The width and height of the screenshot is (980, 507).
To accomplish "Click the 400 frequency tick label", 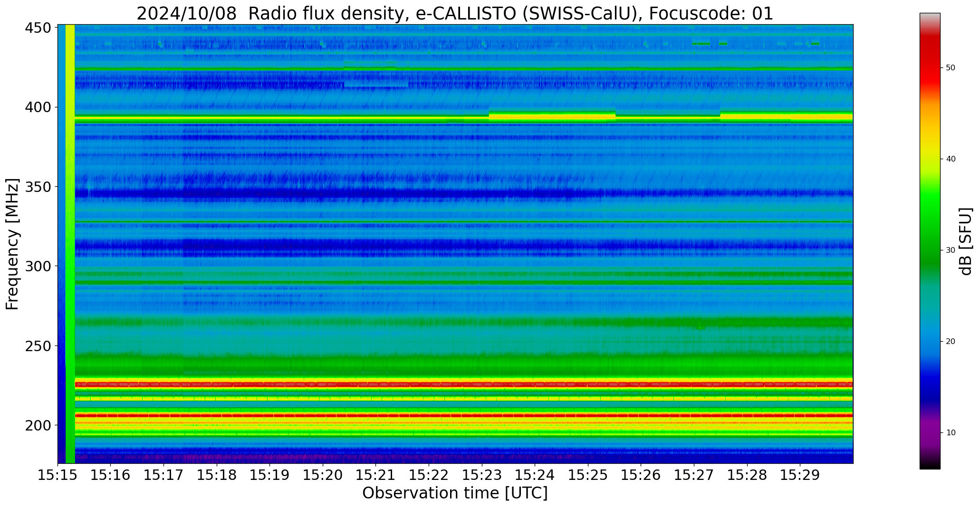I will click(x=37, y=107).
